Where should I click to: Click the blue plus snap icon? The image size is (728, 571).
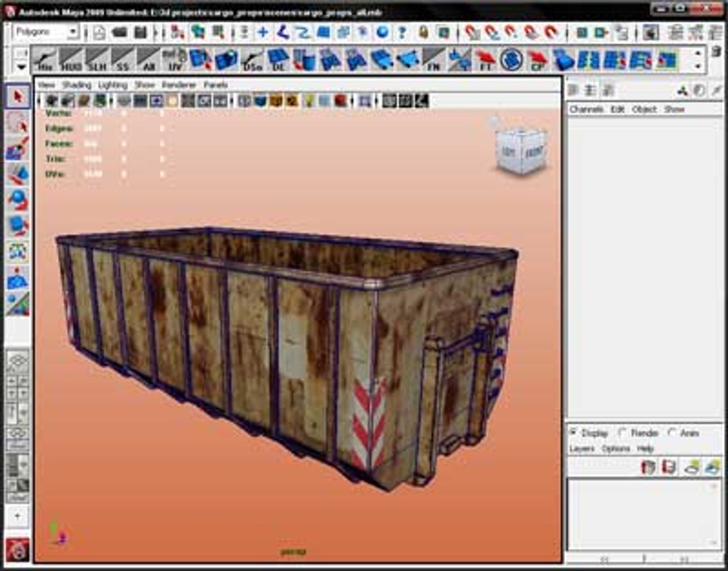pyautogui.click(x=262, y=32)
